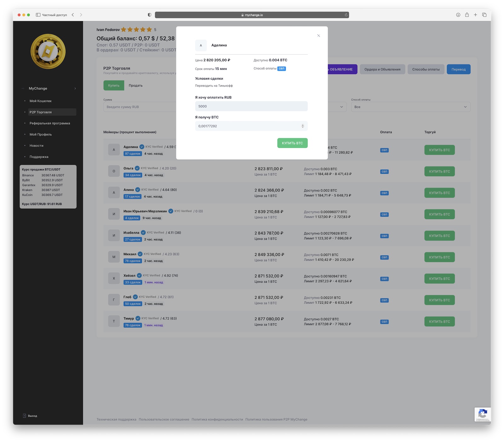The image size is (504, 442).
Task: Click 'Курс USDT/RUB: 91.61 RUB' text
Action: click(42, 204)
